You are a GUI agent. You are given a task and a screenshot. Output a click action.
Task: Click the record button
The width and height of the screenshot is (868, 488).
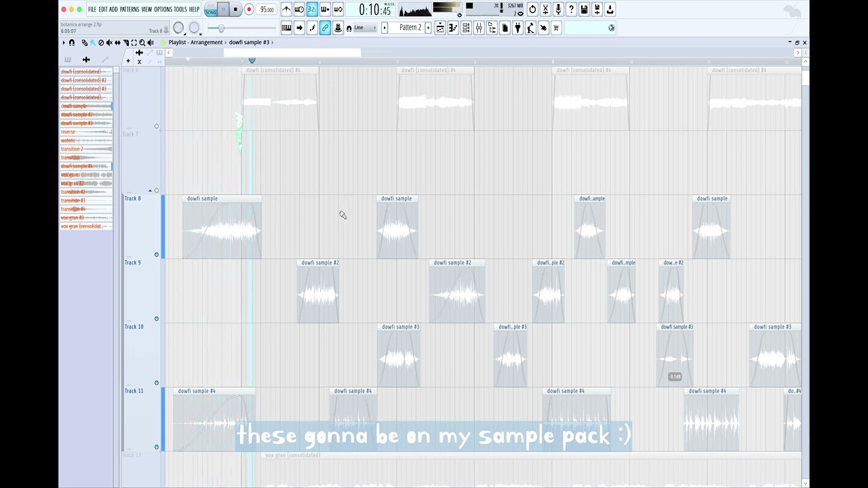pyautogui.click(x=249, y=9)
